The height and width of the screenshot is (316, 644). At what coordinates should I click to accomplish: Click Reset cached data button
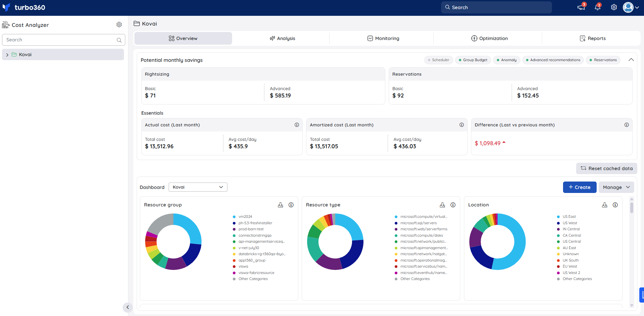606,168
